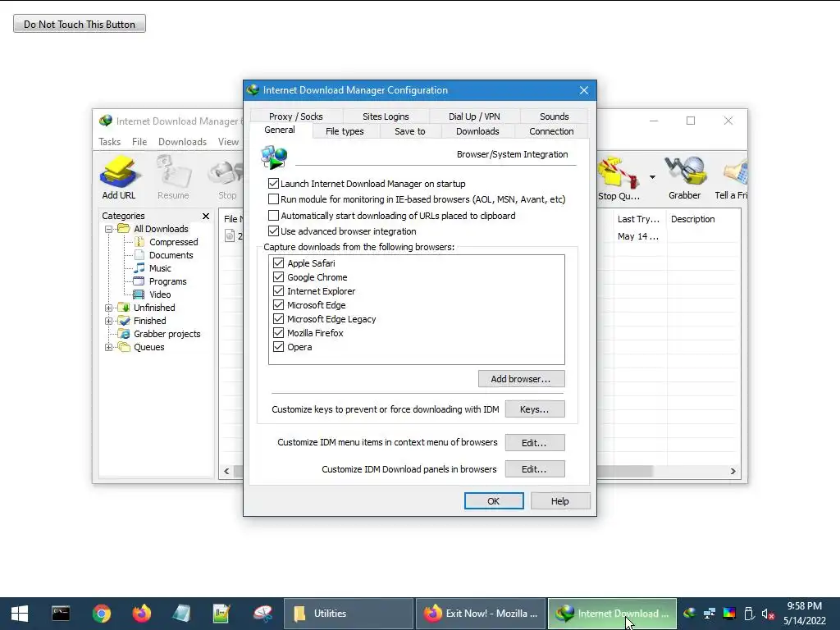Switch to the Save to tab
The width and height of the screenshot is (840, 630).
[410, 131]
